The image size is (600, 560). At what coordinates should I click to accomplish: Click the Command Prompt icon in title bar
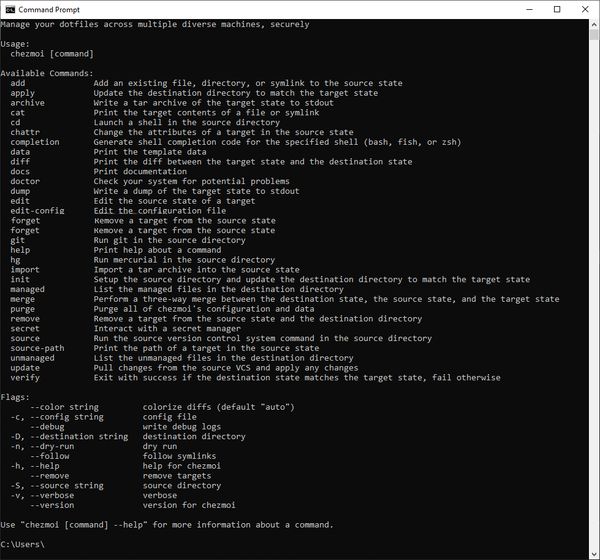coord(10,8)
